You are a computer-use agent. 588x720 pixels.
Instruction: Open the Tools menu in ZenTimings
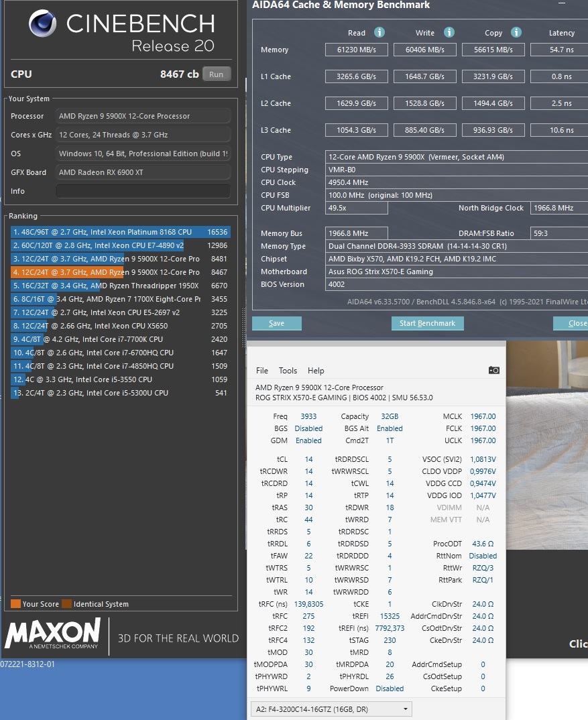click(288, 371)
